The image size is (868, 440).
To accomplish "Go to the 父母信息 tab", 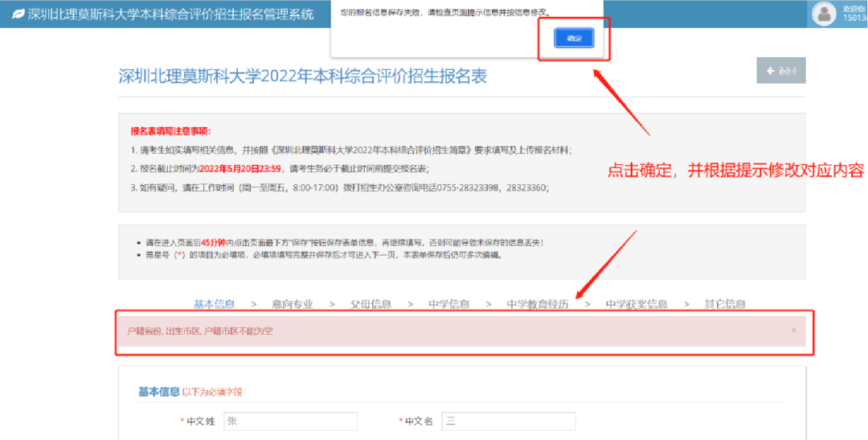I will click(x=371, y=304).
